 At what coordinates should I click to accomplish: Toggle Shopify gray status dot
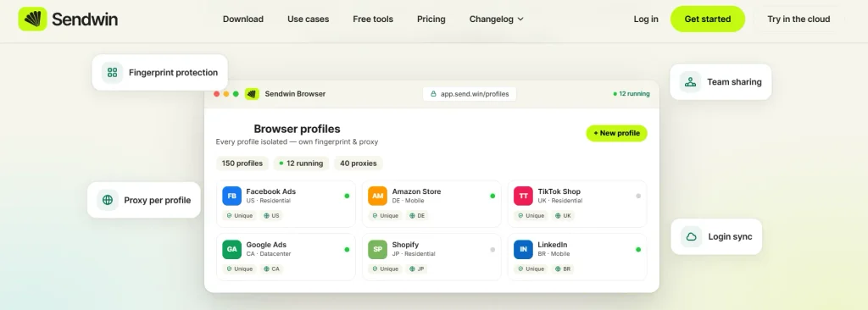coord(492,250)
